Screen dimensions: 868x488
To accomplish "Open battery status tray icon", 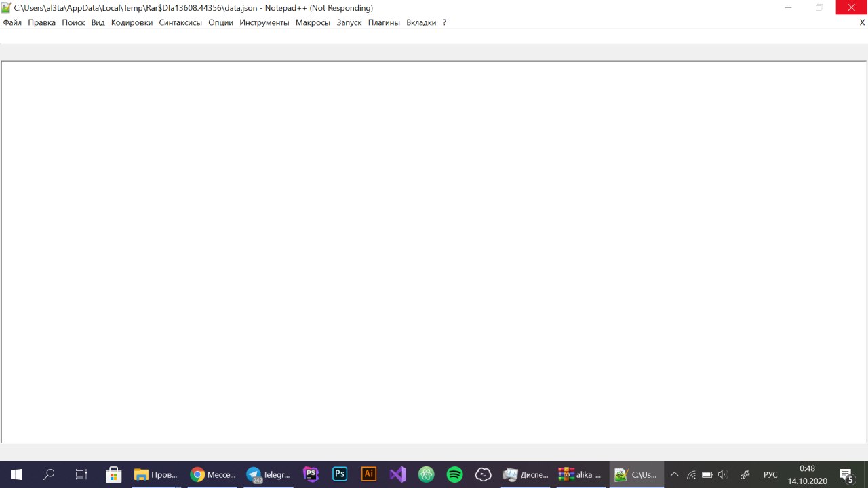I will pos(707,474).
